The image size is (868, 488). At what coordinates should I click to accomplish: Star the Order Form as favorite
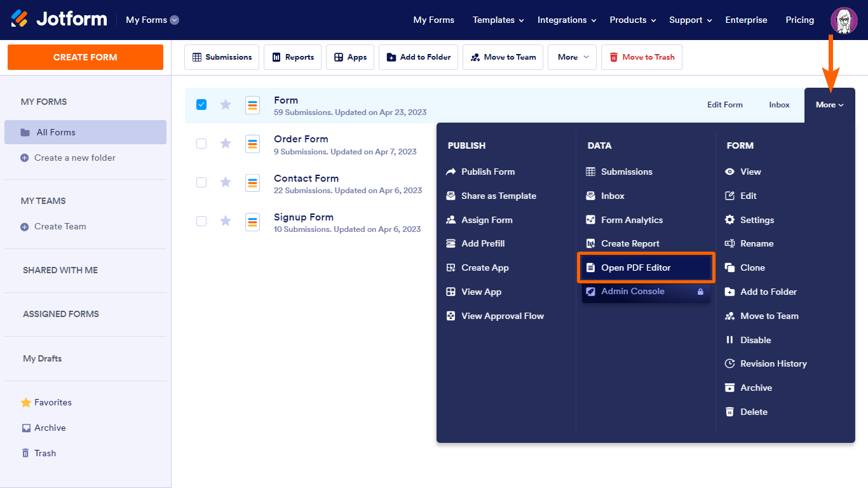click(x=226, y=144)
